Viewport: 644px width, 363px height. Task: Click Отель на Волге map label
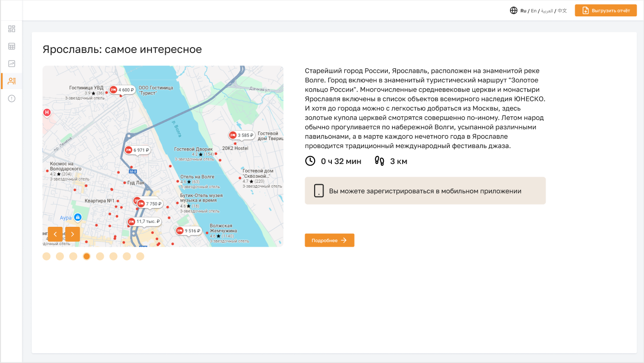click(x=197, y=176)
